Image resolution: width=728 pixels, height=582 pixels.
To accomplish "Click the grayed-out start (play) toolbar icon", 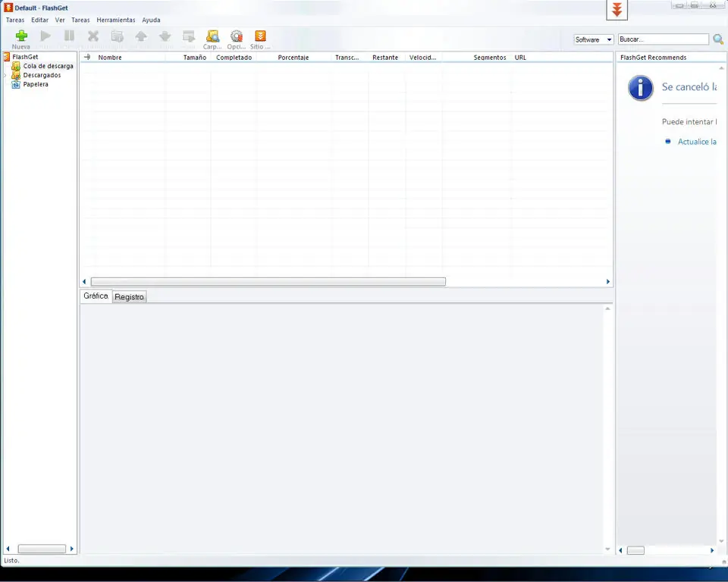I will coord(45,36).
